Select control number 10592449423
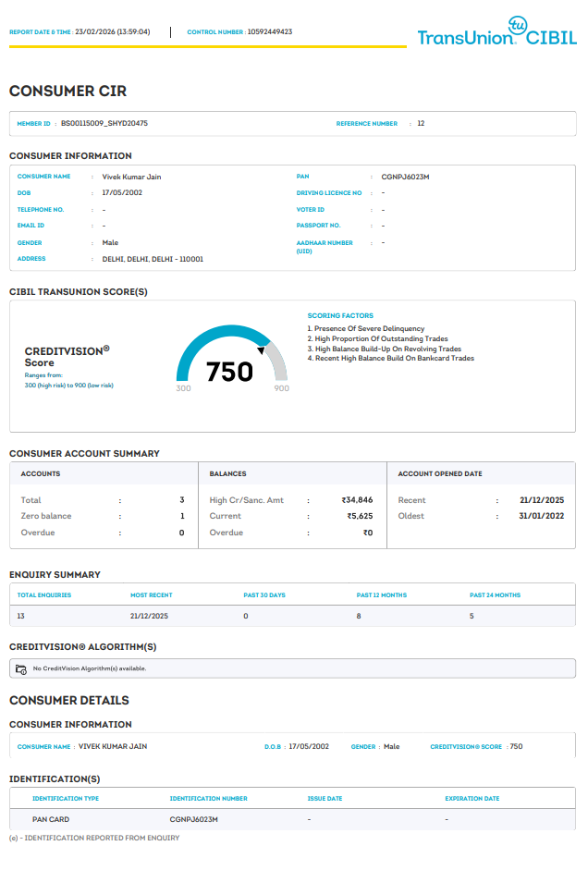 [x=270, y=31]
